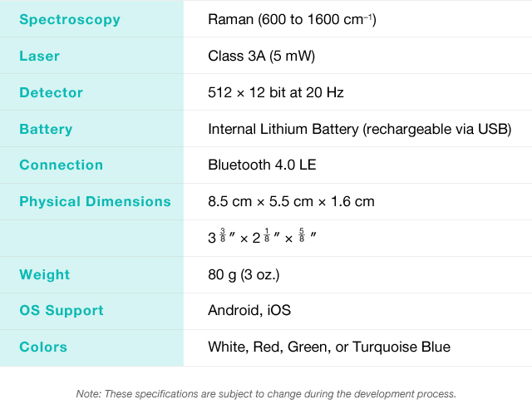This screenshot has height=419, width=532.
Task: Select the Class 3A (5 mW) text
Action: tap(261, 57)
